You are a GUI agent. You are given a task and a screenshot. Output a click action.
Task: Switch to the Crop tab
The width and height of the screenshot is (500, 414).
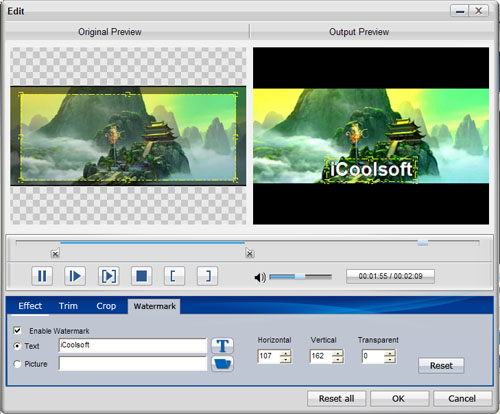pos(106,306)
